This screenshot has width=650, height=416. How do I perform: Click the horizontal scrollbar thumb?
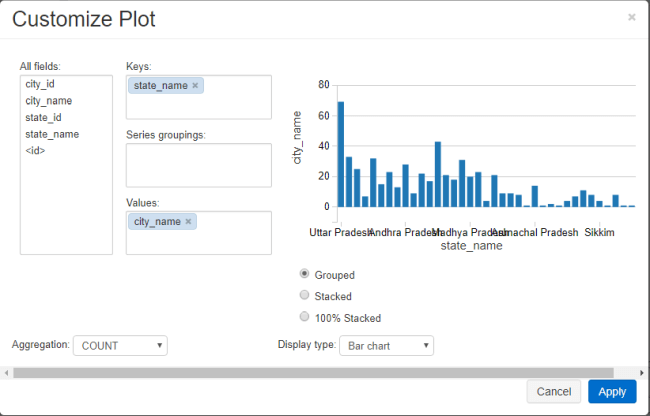313,373
